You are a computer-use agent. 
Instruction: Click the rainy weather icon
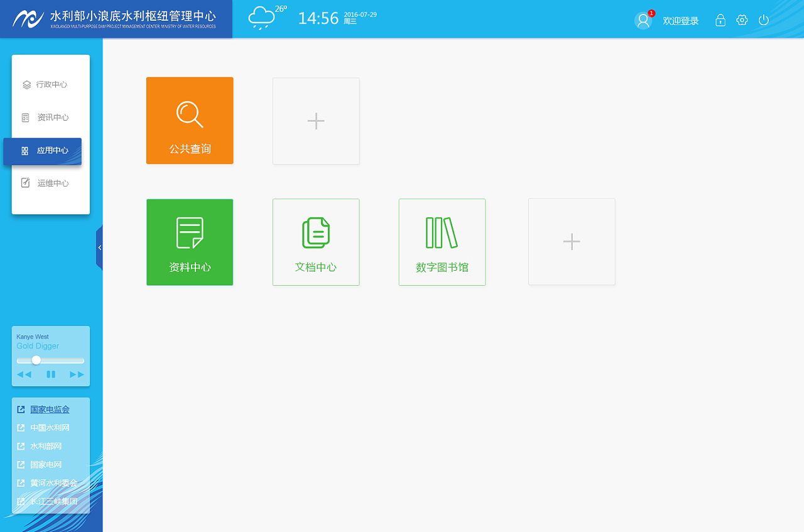coord(261,19)
